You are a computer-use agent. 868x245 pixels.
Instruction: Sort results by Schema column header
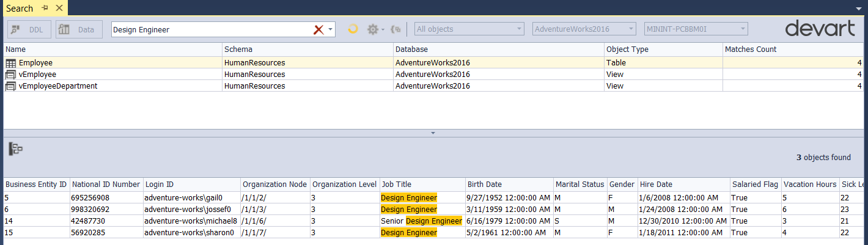(x=307, y=49)
